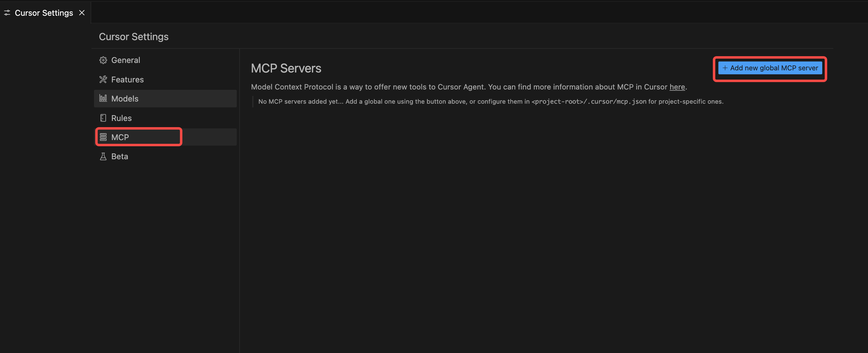Go to the Rules settings page

121,118
